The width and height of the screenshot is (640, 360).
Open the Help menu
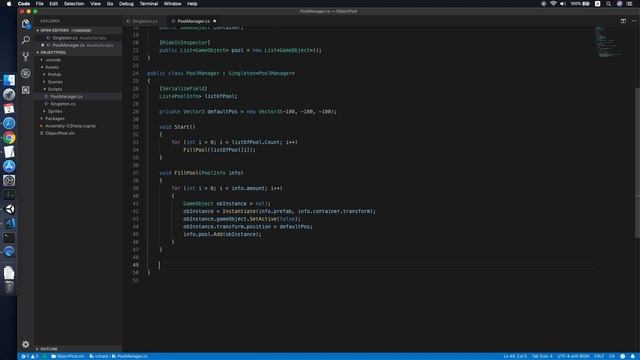point(192,4)
